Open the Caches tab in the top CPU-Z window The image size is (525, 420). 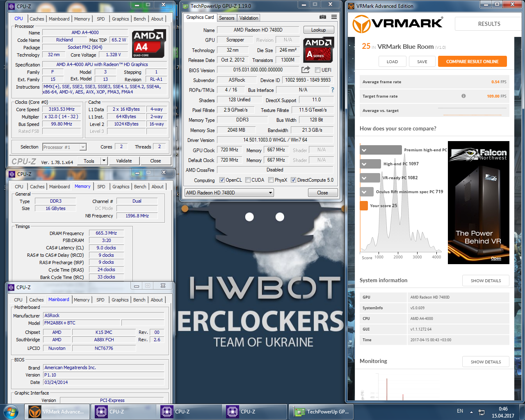coord(37,19)
